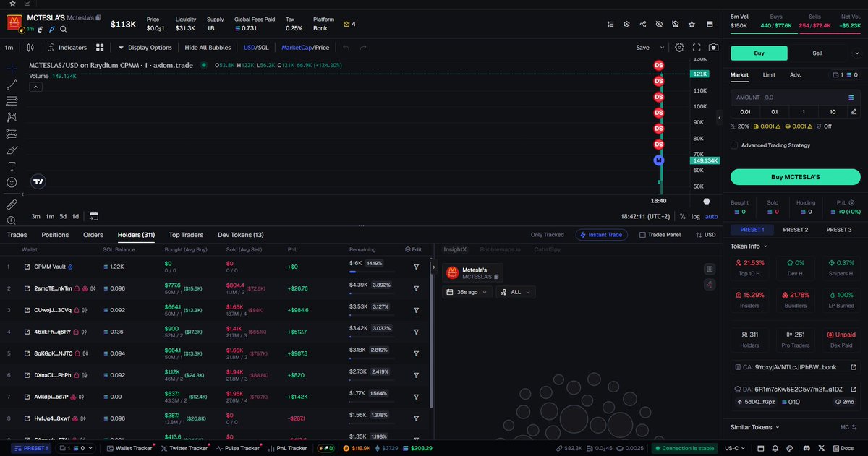The image size is (868, 456).
Task: Toggle the eye-slash hide icon in header
Action: tap(659, 24)
